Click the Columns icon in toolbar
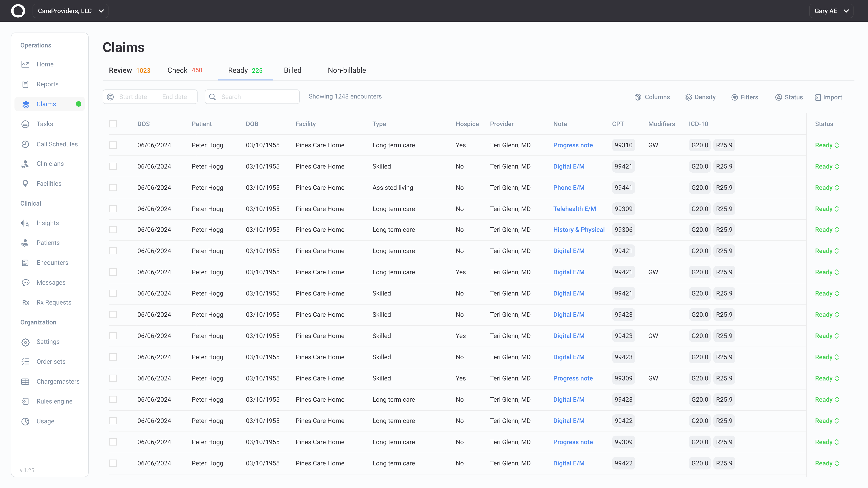This screenshot has height=488, width=868. pos(638,97)
